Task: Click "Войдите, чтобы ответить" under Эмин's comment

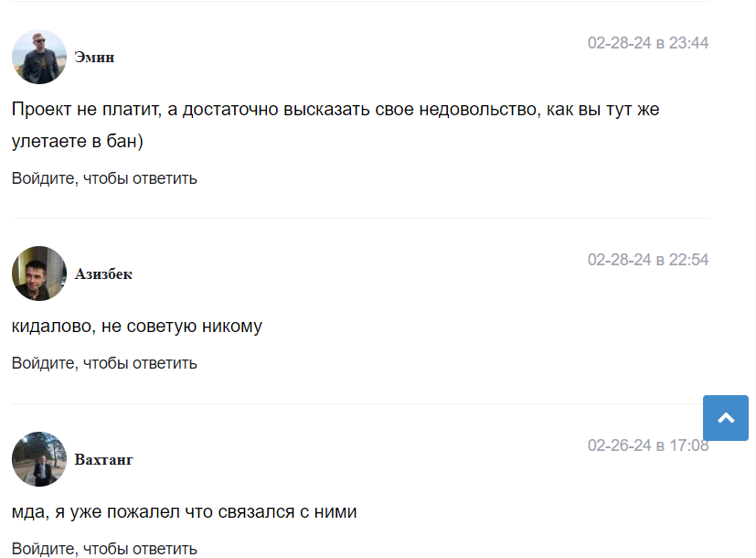Action: click(104, 178)
